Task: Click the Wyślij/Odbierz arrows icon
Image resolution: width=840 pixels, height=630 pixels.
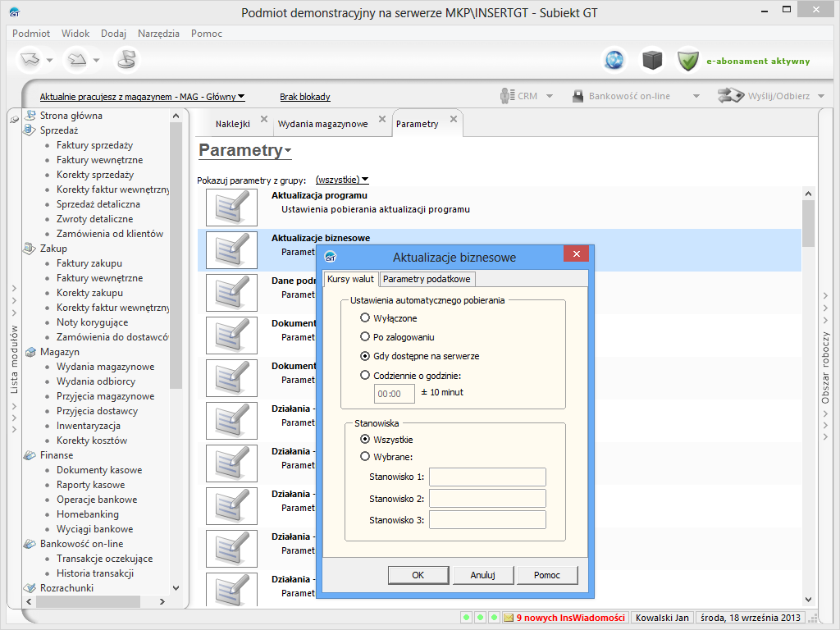Action: [x=730, y=96]
